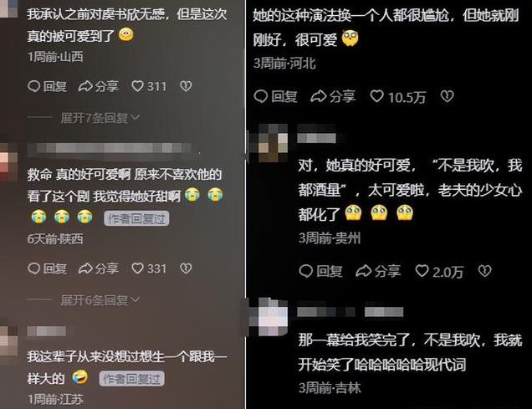The width and height of the screenshot is (532, 409).
Task: Share the 贵州 comment
Action: click(378, 271)
